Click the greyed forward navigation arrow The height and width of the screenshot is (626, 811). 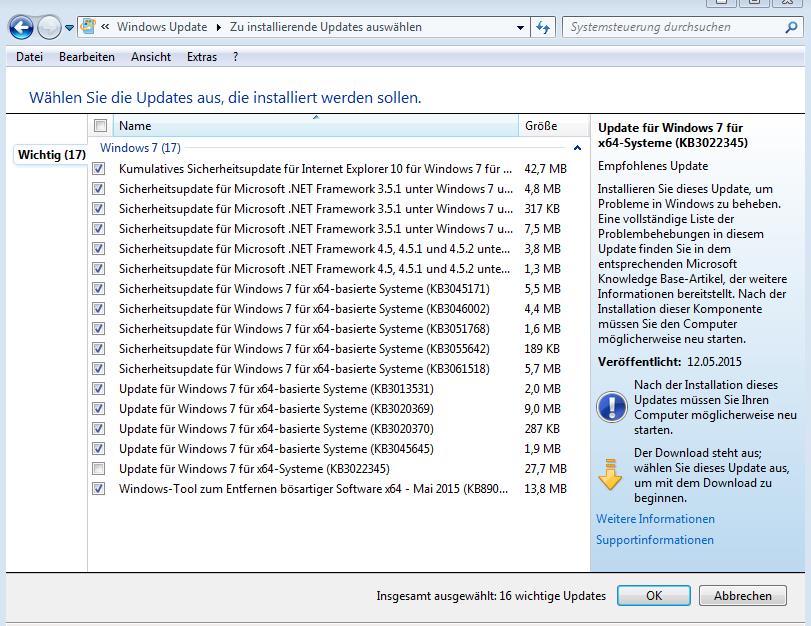point(49,27)
